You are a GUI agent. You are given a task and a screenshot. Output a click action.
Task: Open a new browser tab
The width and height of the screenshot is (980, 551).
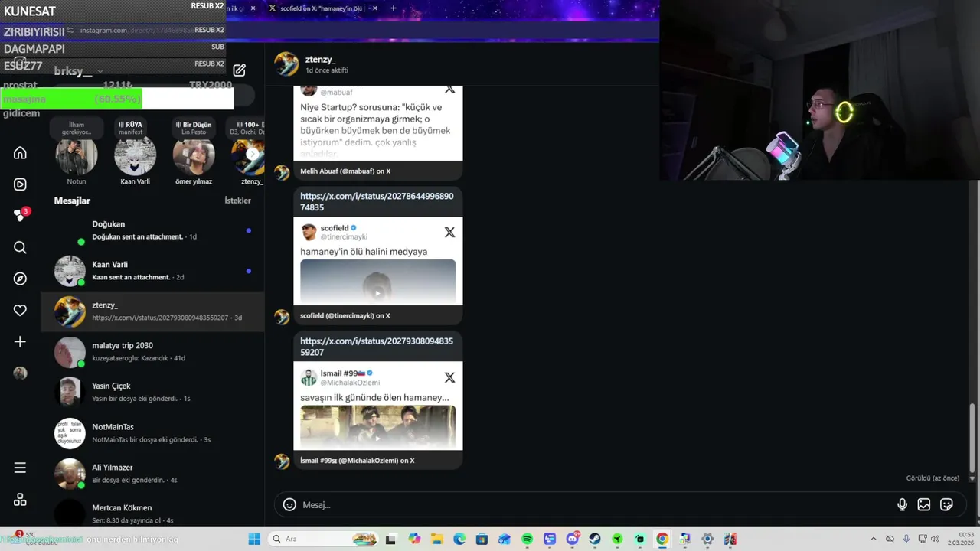pos(393,8)
